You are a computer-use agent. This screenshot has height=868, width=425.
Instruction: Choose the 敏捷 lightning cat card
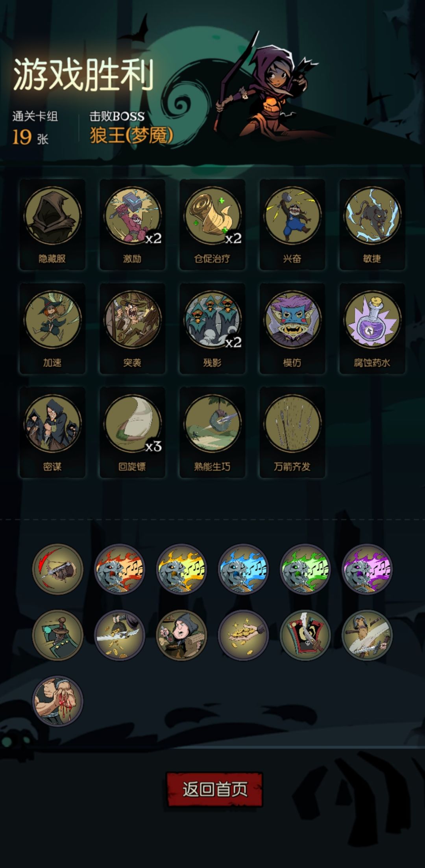click(x=372, y=224)
